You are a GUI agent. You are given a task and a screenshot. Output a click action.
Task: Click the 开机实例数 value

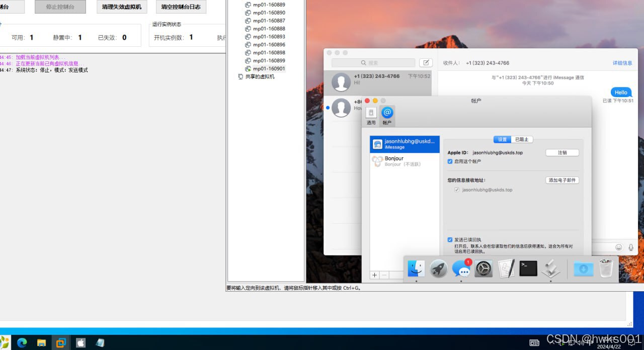191,37
